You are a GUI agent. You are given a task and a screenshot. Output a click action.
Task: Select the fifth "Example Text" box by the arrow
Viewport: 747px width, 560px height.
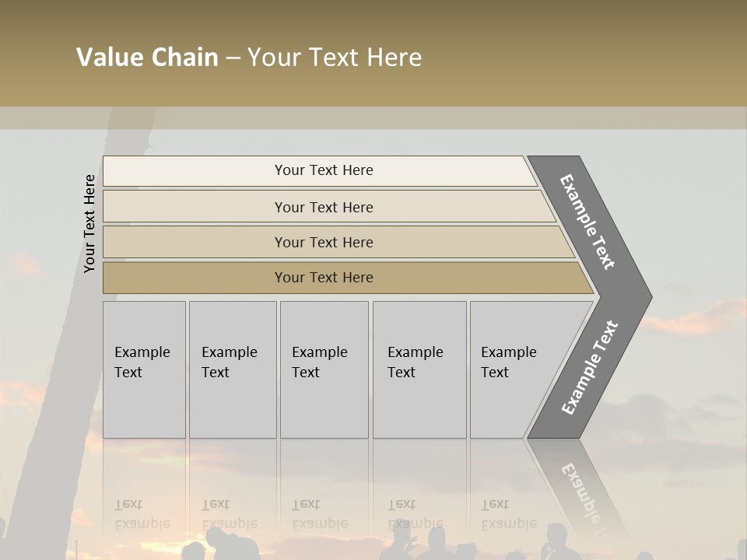(514, 369)
